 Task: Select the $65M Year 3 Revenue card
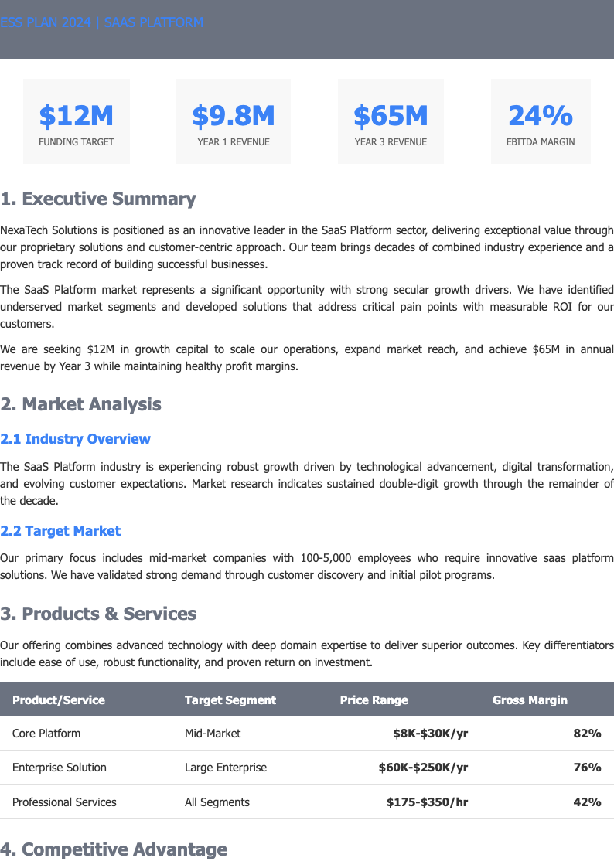pyautogui.click(x=391, y=121)
